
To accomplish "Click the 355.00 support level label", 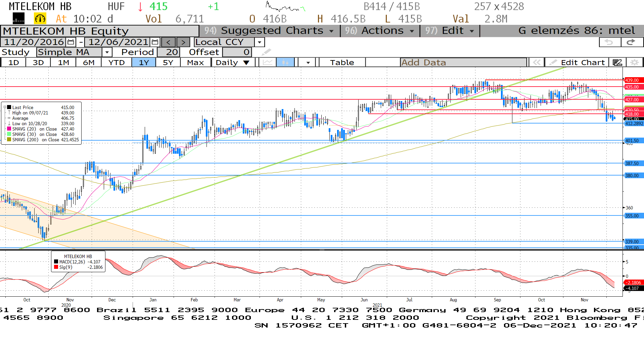I will tap(634, 216).
